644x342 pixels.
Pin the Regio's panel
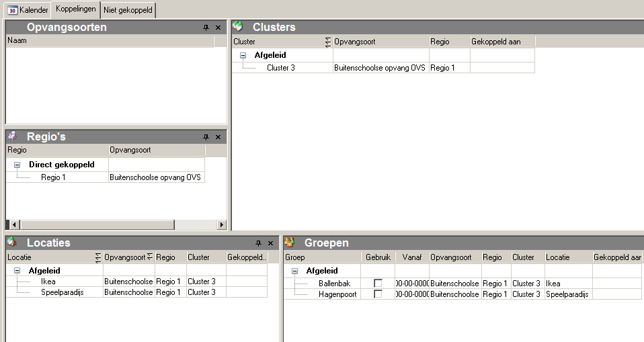tap(206, 136)
